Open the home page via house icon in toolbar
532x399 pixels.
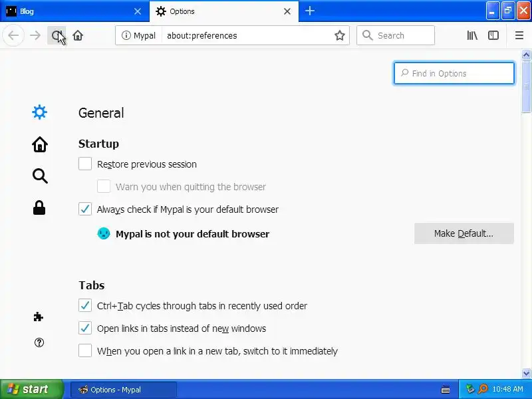pos(78,35)
